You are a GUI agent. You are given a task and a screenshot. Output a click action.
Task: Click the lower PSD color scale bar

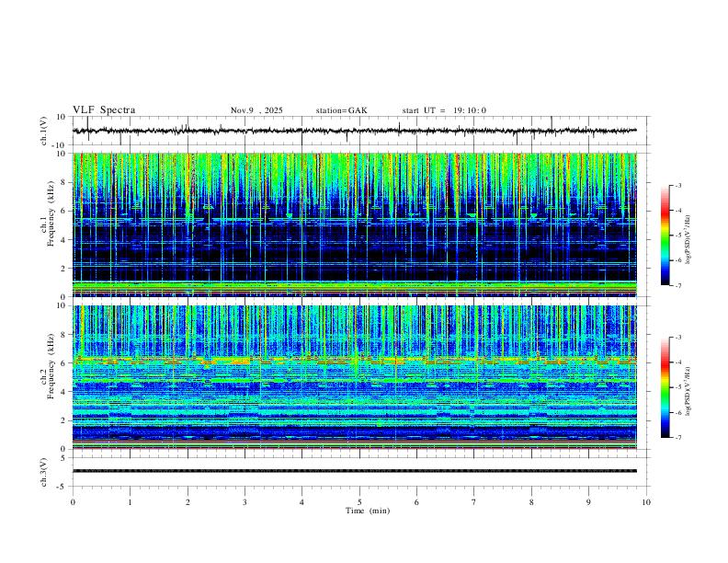pyautogui.click(x=665, y=387)
